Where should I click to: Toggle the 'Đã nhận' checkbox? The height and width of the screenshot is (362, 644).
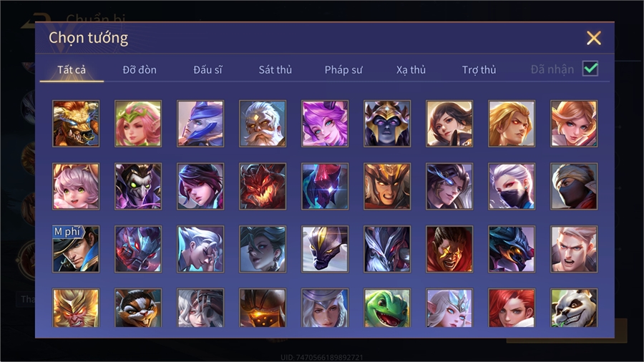590,69
